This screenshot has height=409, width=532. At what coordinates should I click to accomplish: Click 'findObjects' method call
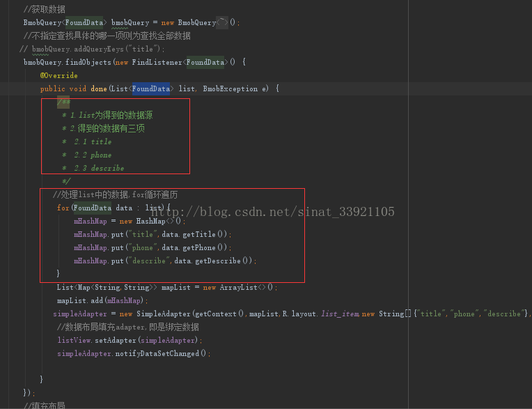point(88,63)
